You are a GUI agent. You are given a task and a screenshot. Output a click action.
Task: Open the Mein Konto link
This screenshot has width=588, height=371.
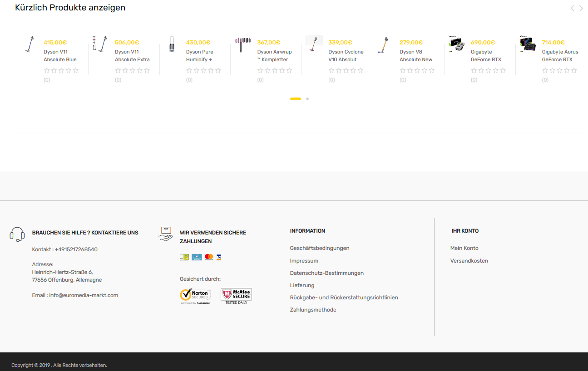[x=464, y=248]
